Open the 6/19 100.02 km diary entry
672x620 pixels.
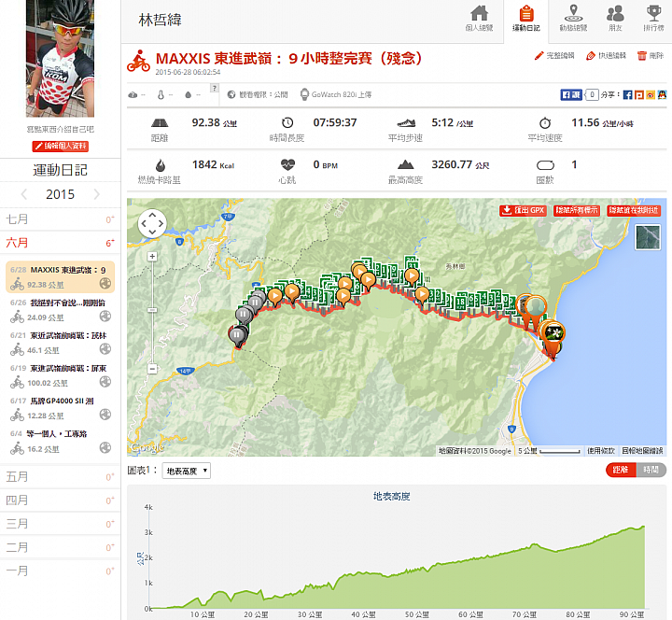click(x=60, y=375)
